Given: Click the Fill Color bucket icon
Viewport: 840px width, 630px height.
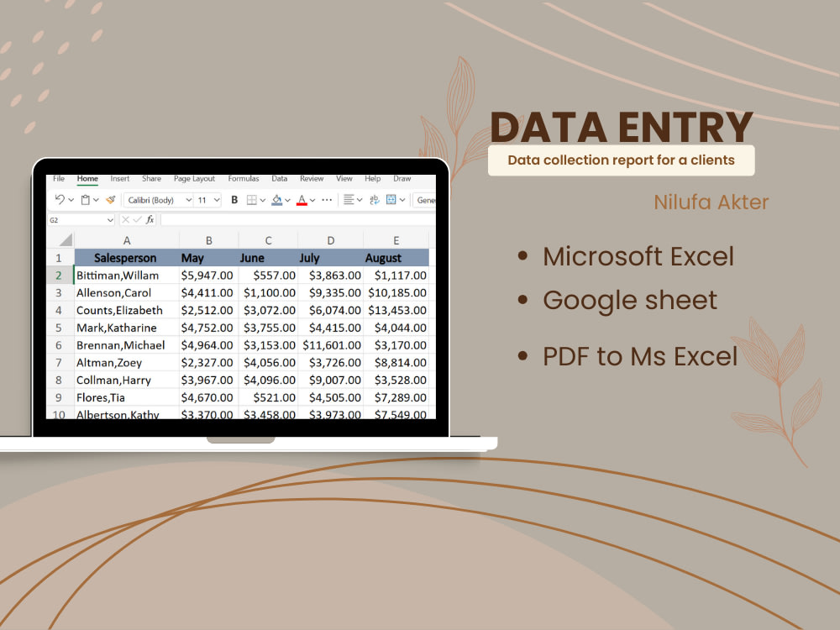Looking at the screenshot, I should tap(276, 200).
